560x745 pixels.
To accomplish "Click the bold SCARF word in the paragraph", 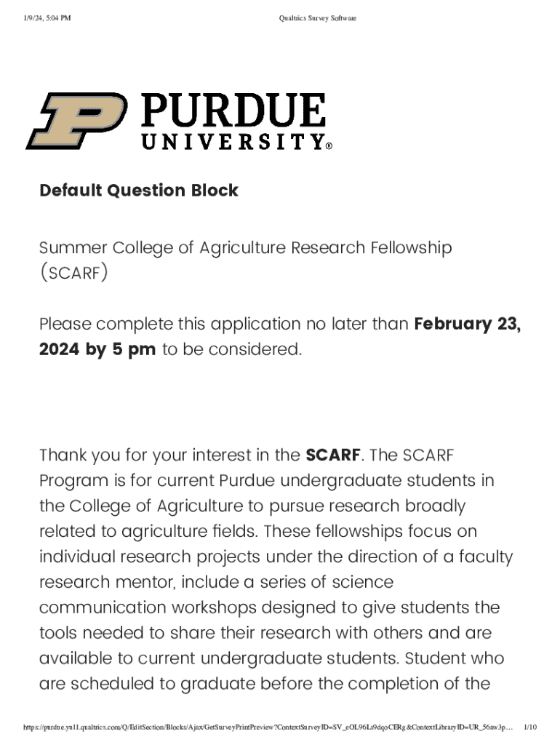I will point(333,455).
